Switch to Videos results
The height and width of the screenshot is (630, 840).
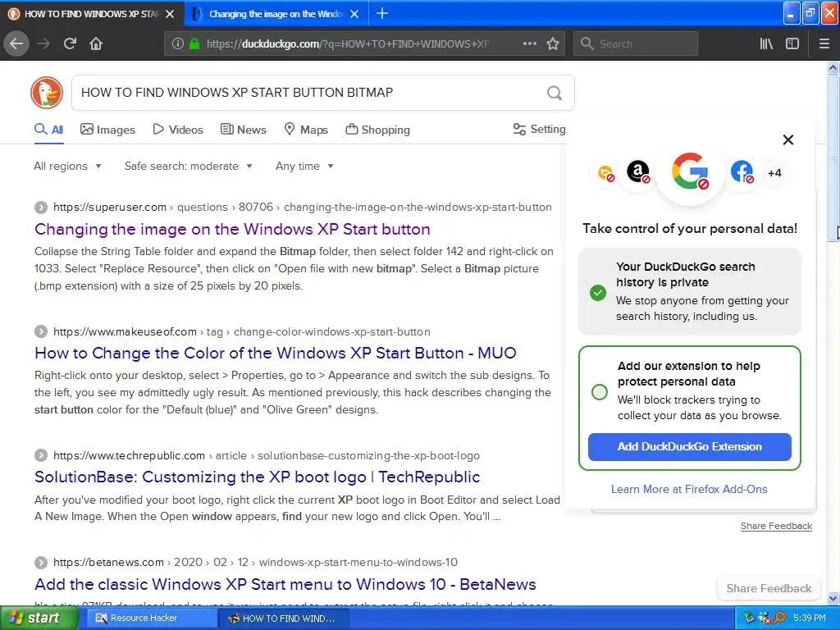point(178,130)
